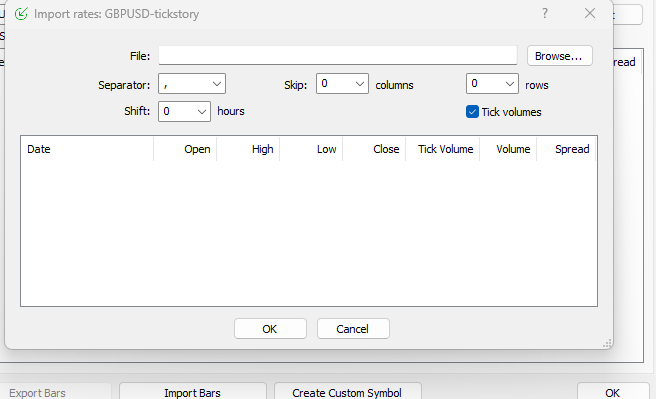Click the Close column header

click(374, 149)
